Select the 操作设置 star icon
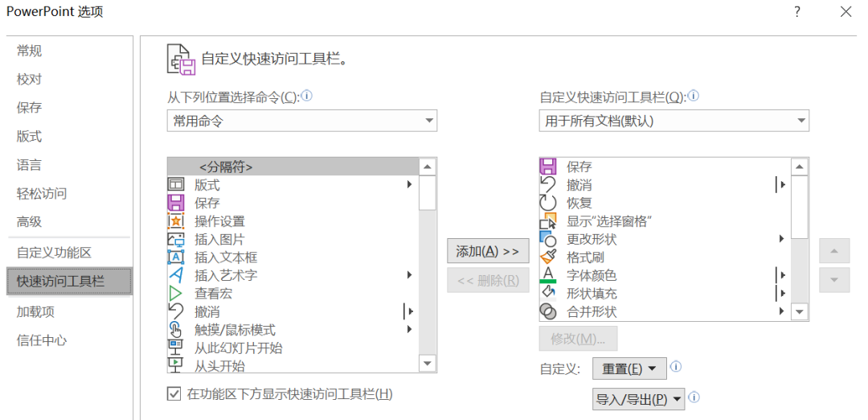The width and height of the screenshot is (868, 420). pos(175,221)
